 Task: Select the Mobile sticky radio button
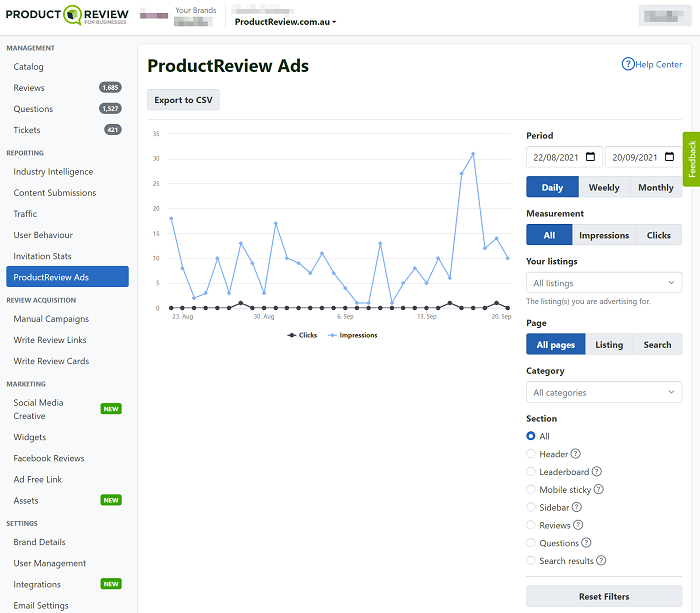(x=530, y=489)
